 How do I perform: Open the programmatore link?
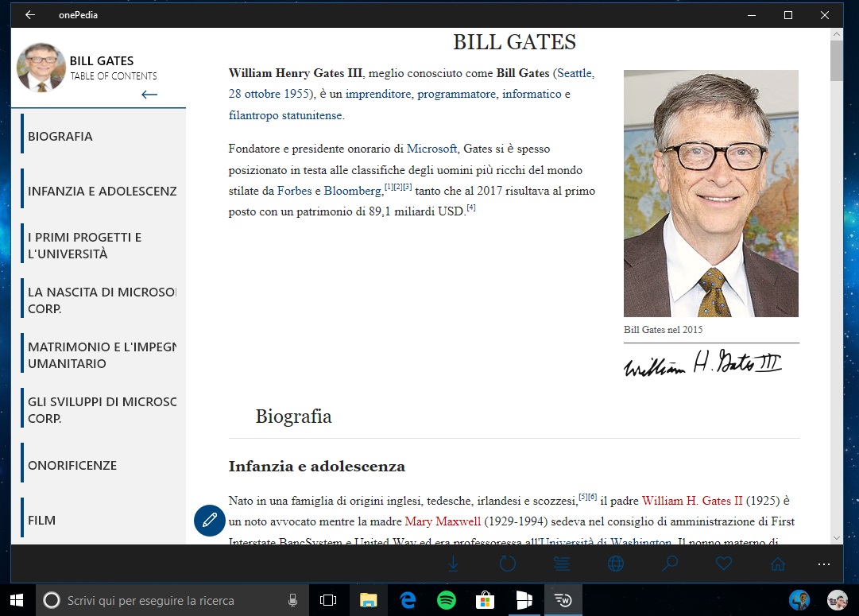(457, 94)
